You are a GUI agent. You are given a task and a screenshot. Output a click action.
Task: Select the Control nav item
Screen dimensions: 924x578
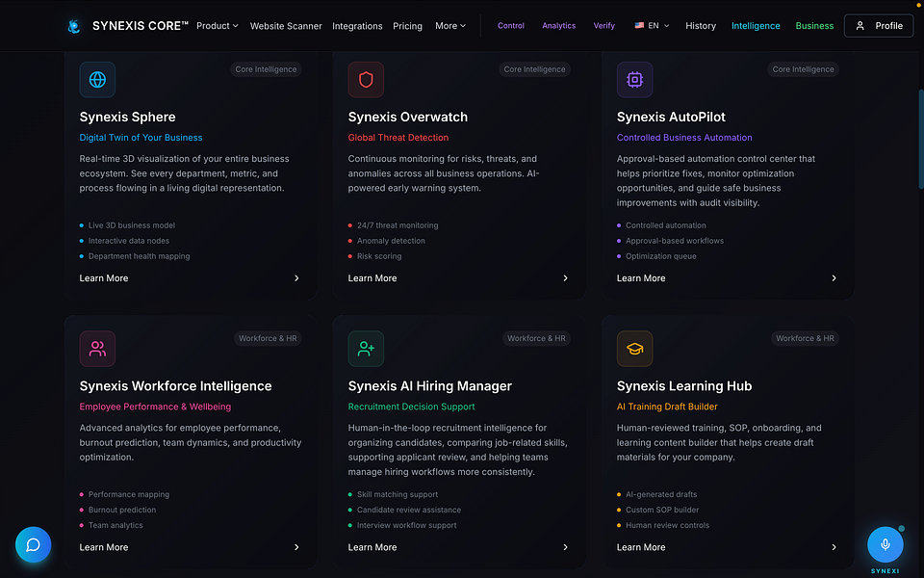point(511,26)
